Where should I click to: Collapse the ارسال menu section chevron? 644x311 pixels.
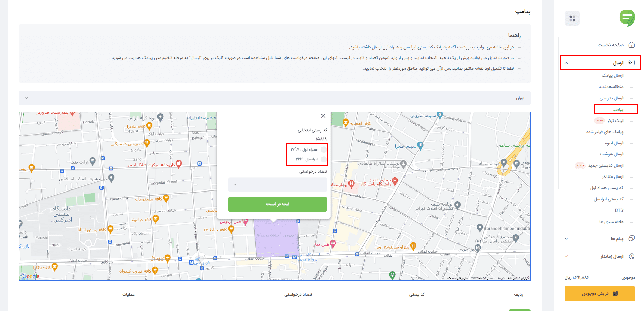(x=566, y=63)
